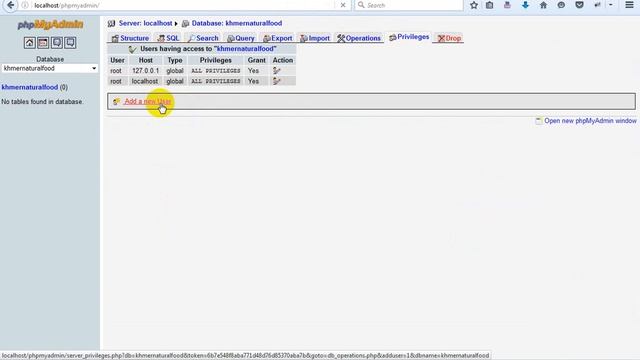Expand the Database dropdown showing khmernaturalfood

[50, 69]
